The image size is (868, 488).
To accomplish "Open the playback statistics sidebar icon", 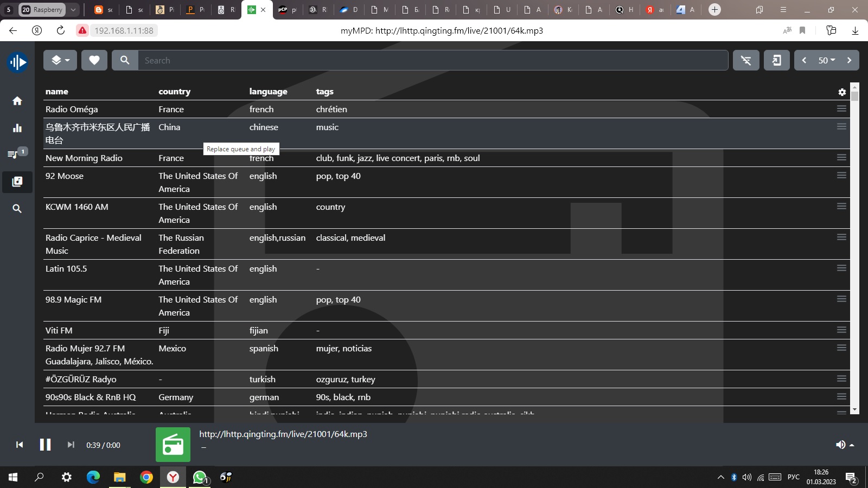I will pyautogui.click(x=17, y=128).
